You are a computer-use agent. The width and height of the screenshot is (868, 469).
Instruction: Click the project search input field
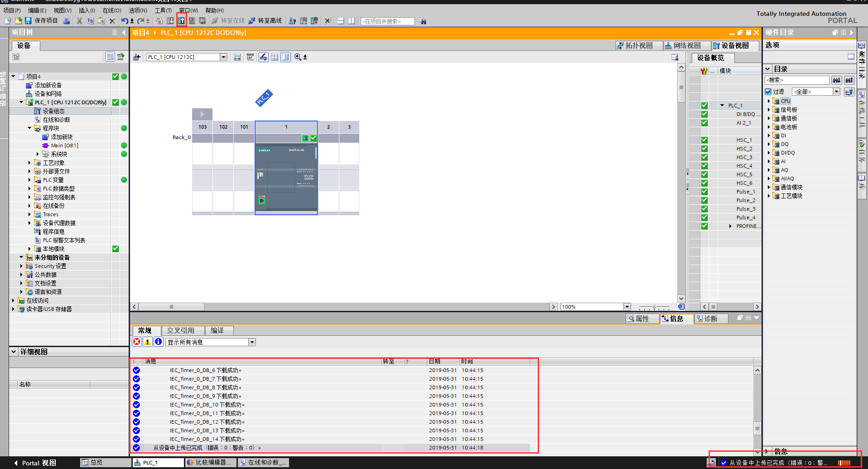click(x=387, y=21)
